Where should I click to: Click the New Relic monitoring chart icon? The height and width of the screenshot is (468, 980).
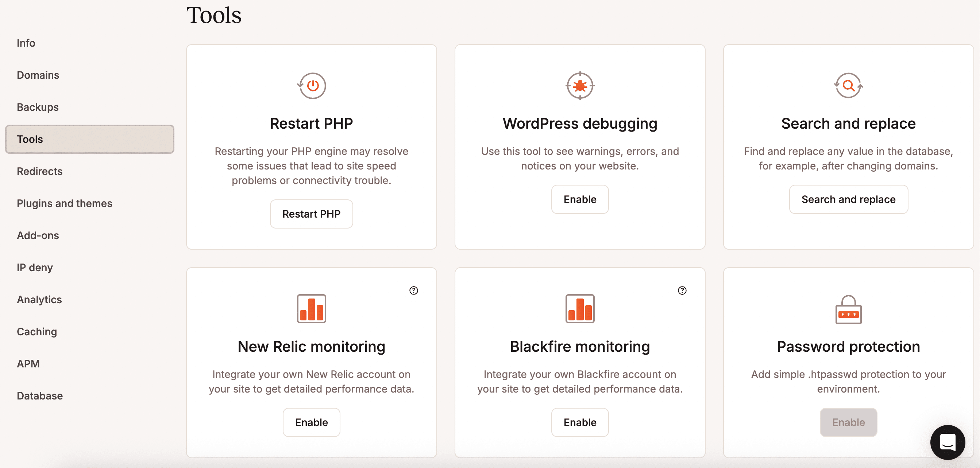tap(311, 309)
